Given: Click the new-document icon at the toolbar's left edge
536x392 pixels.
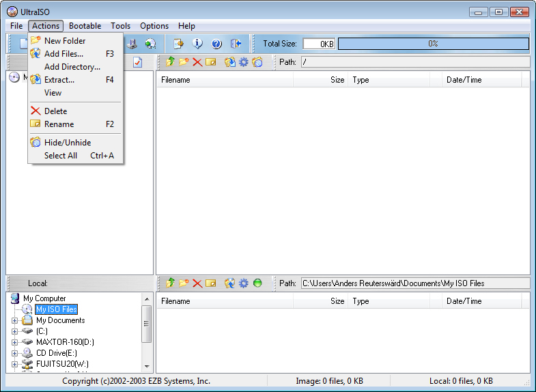Looking at the screenshot, I should pyautogui.click(x=23, y=44).
